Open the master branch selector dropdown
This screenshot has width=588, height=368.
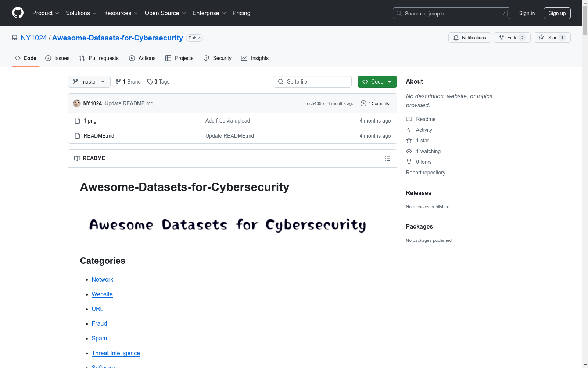(89, 82)
